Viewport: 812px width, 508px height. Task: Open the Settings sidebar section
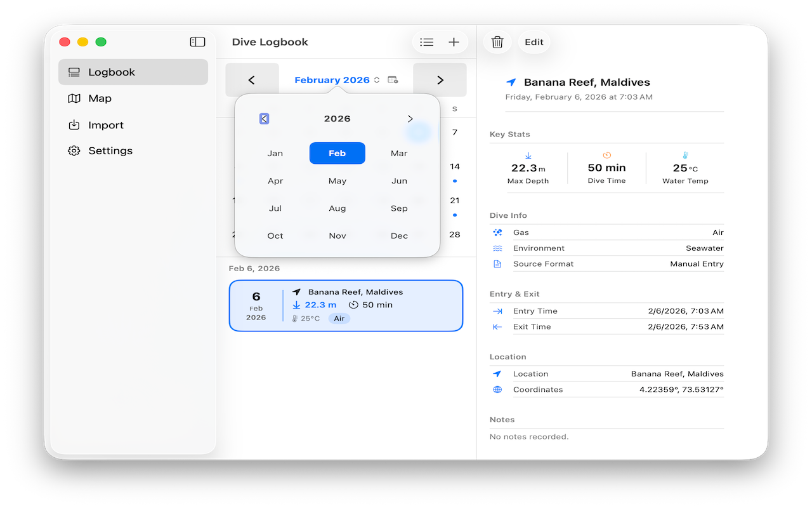pyautogui.click(x=133, y=150)
